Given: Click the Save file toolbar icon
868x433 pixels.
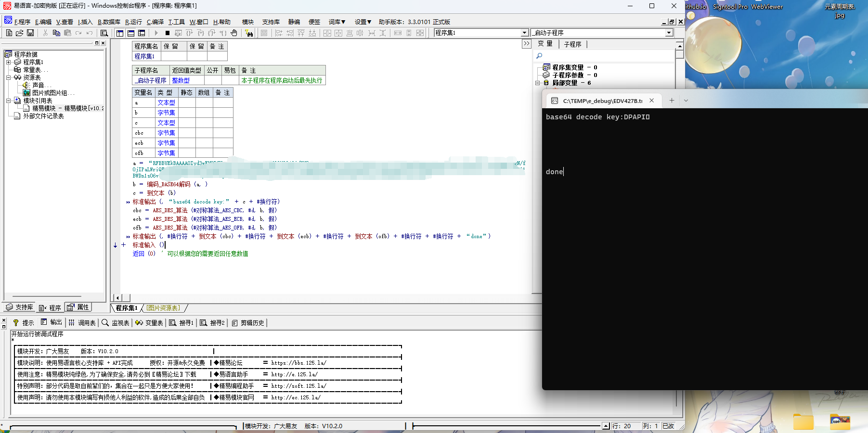Looking at the screenshot, I should point(30,33).
